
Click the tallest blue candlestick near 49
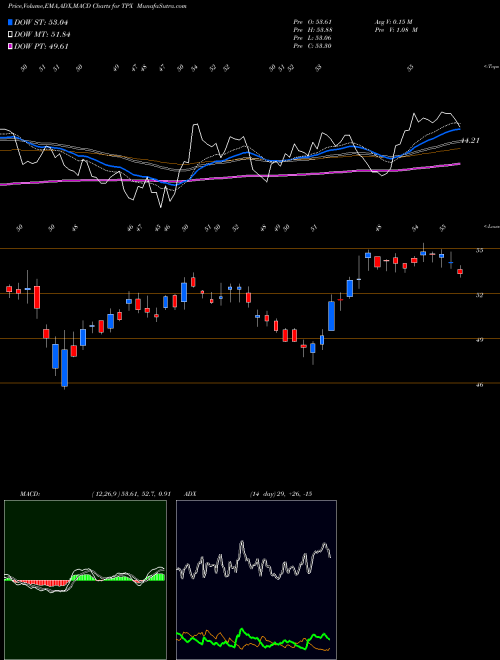[x=331, y=316]
